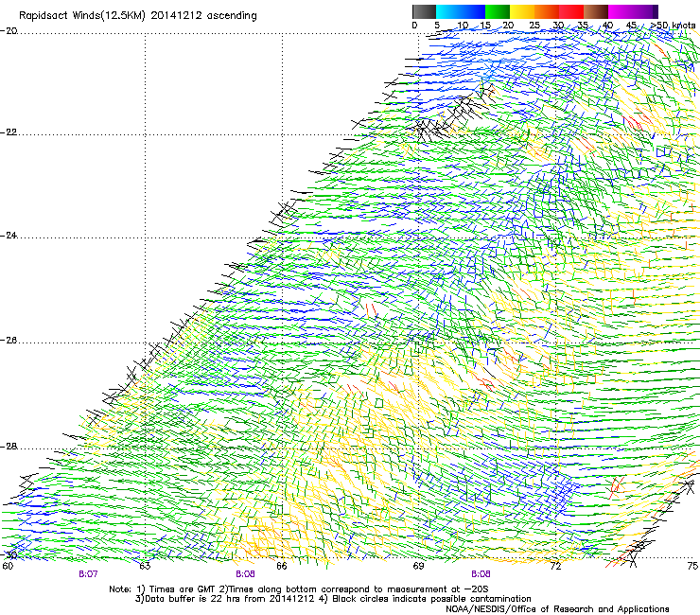Click the '3)Data buffer is 22 hrs' footnote line

tap(334, 599)
